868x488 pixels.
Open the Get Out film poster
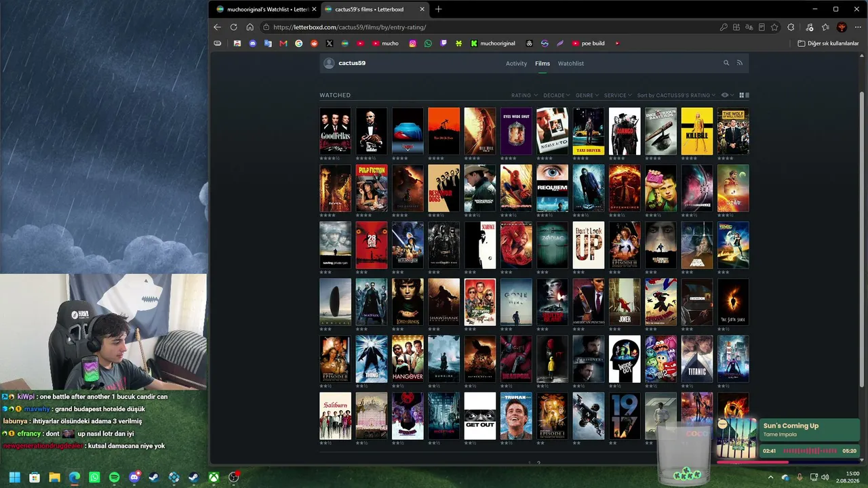click(x=480, y=415)
